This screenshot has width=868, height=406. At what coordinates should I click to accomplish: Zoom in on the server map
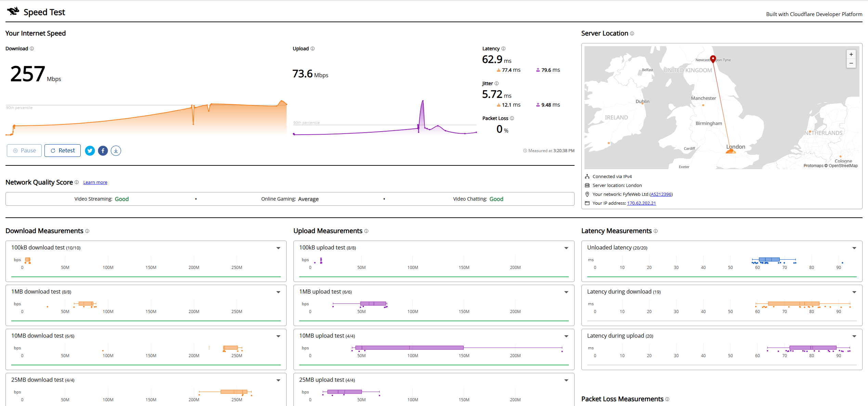pos(851,54)
